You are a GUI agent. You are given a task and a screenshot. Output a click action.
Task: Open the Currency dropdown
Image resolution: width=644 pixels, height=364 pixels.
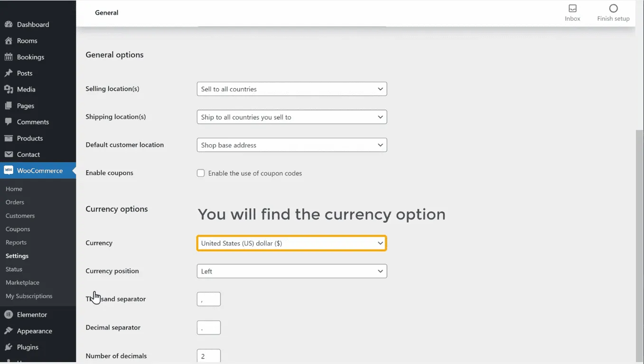(291, 243)
